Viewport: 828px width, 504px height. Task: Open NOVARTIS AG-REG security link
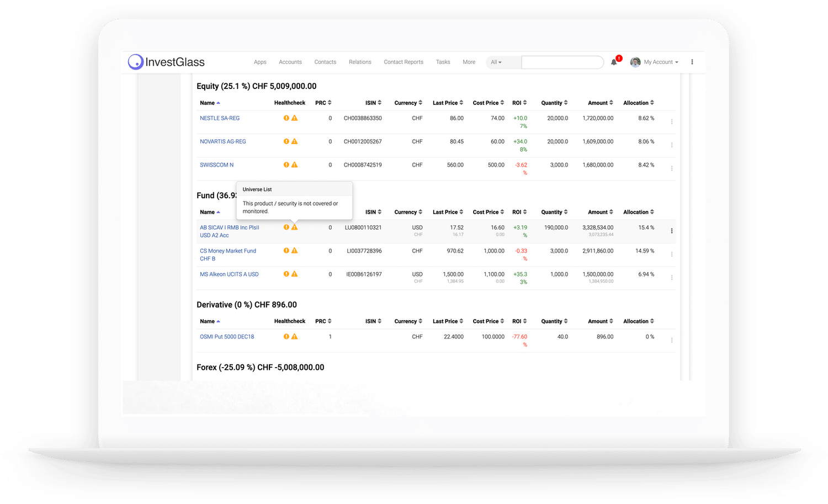[223, 141]
